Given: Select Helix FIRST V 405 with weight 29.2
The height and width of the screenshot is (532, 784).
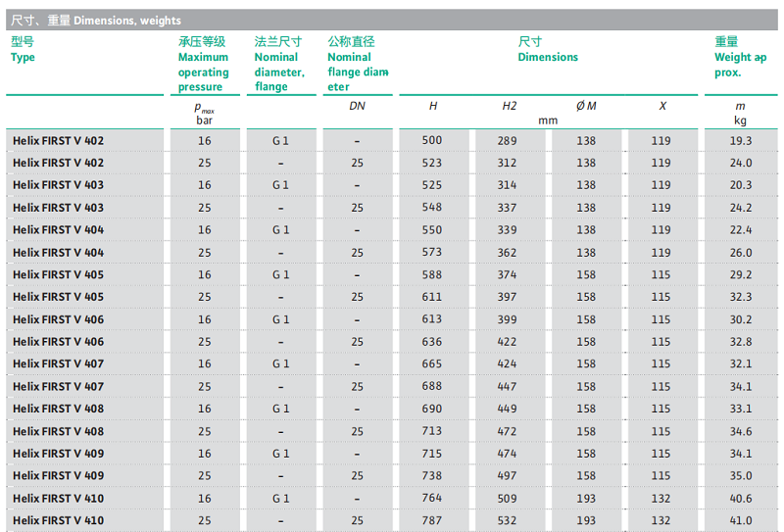Looking at the screenshot, I should [x=58, y=275].
